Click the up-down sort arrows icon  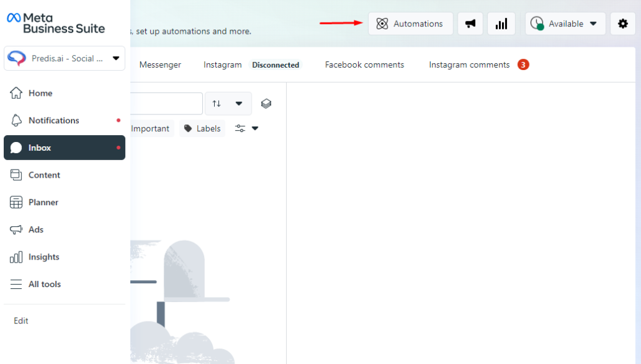pos(217,104)
